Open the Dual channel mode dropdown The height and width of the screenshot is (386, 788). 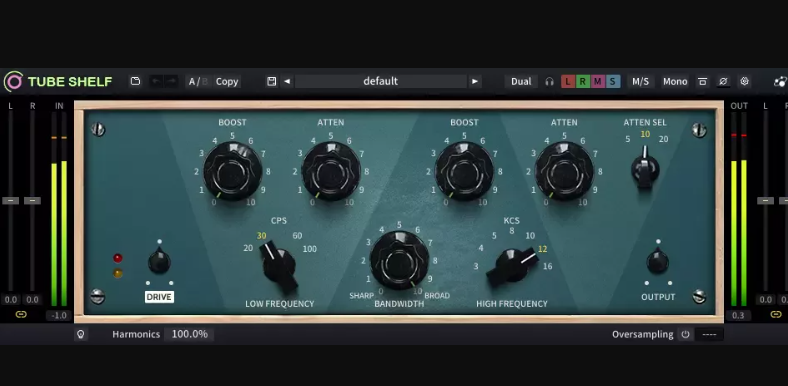tap(521, 81)
